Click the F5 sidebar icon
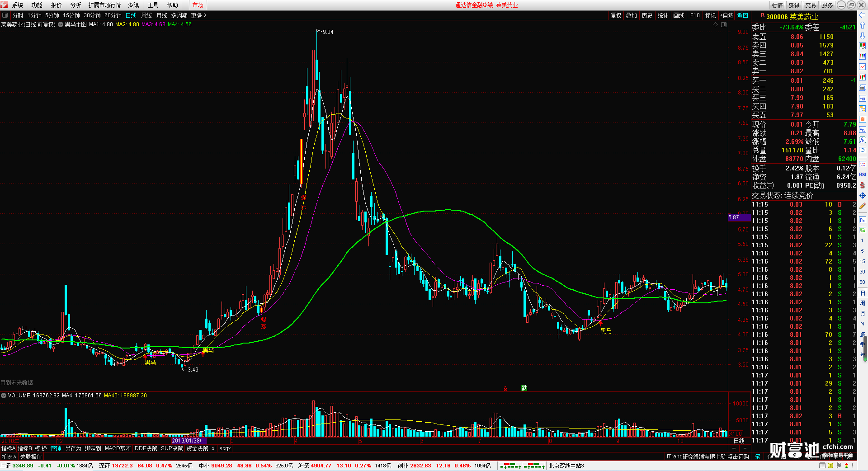The height and width of the screenshot is (471, 868). [863, 220]
